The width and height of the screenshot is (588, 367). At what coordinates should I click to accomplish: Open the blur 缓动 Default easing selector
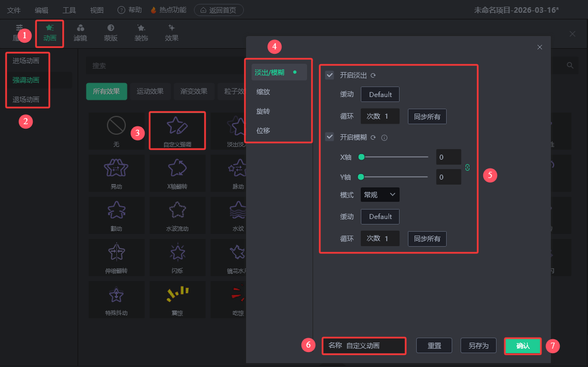[380, 216]
